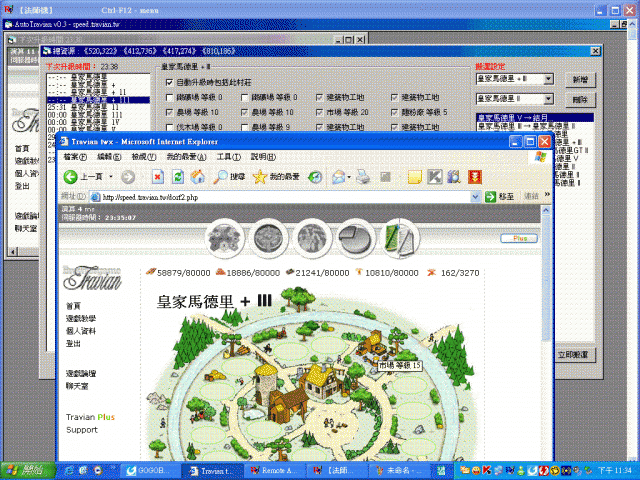Select highlighted row 皇家馬德里 V → 皓月

point(535,118)
